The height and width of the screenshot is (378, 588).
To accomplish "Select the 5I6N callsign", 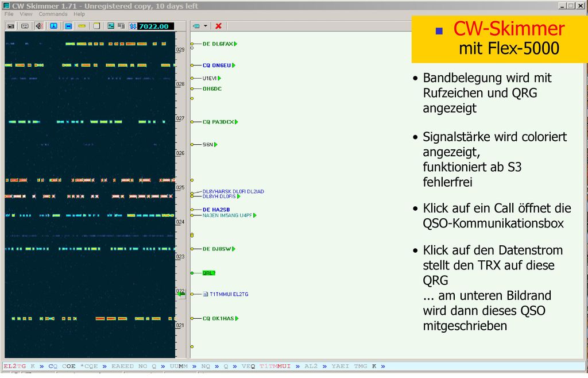I will (x=208, y=145).
